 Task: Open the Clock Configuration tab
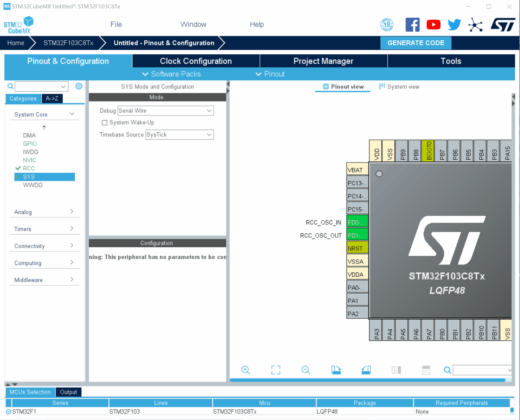[196, 61]
